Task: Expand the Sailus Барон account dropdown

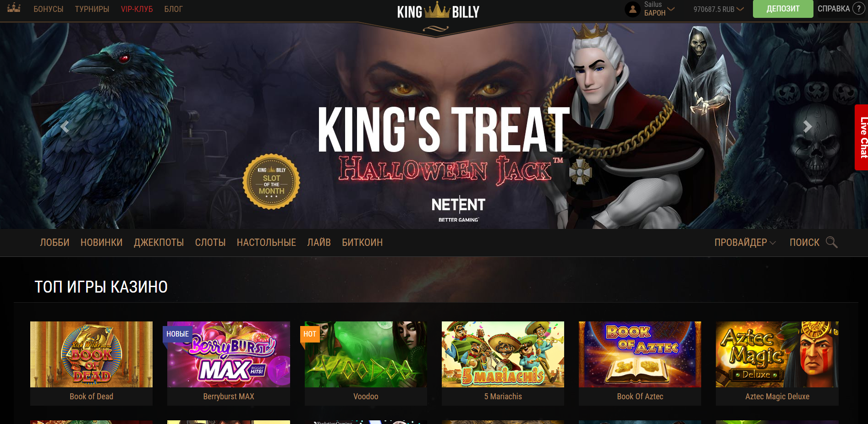Action: (x=659, y=9)
